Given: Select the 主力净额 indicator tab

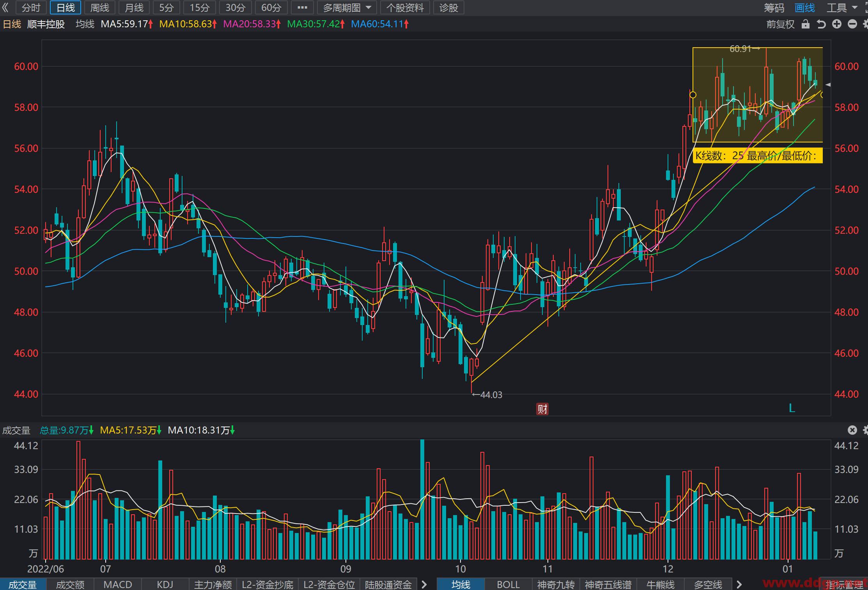Looking at the screenshot, I should click(x=213, y=584).
